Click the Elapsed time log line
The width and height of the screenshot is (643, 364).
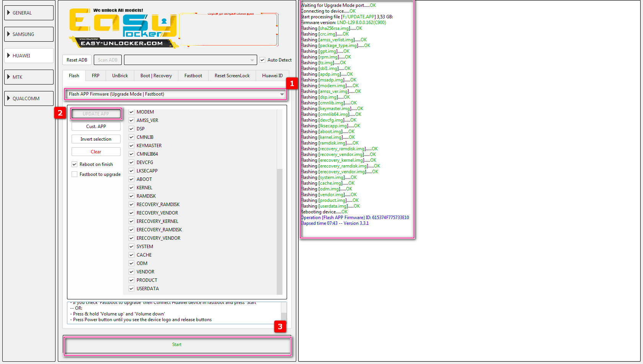[335, 223]
